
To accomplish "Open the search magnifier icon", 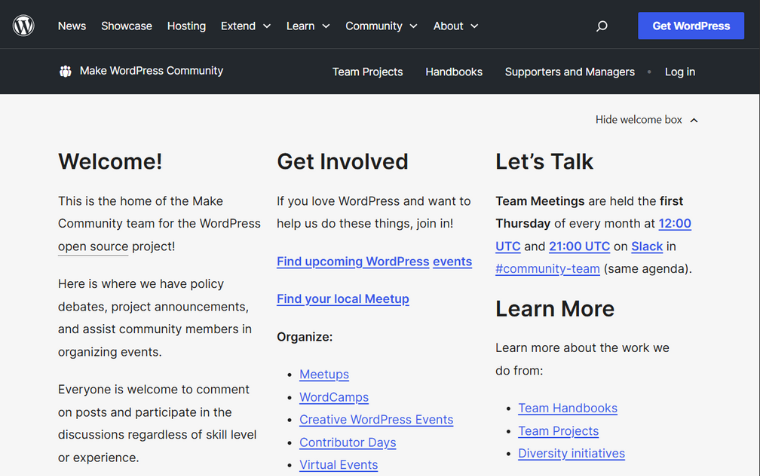I will [x=602, y=26].
